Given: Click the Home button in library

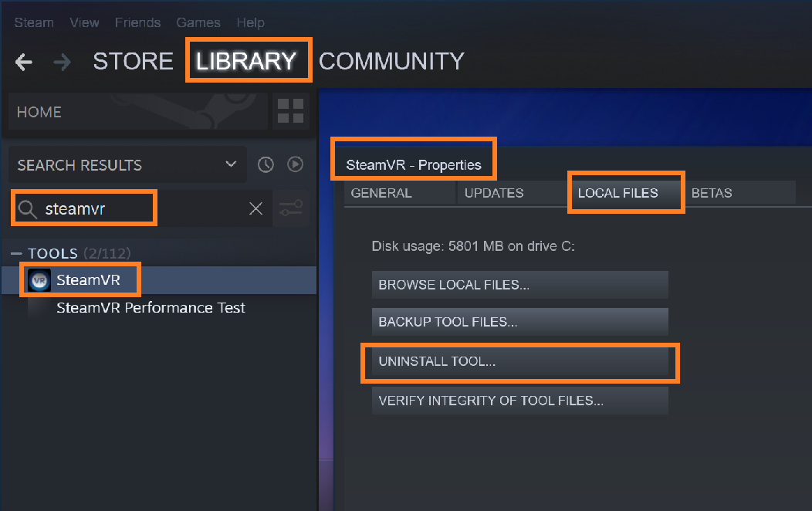Looking at the screenshot, I should [137, 111].
